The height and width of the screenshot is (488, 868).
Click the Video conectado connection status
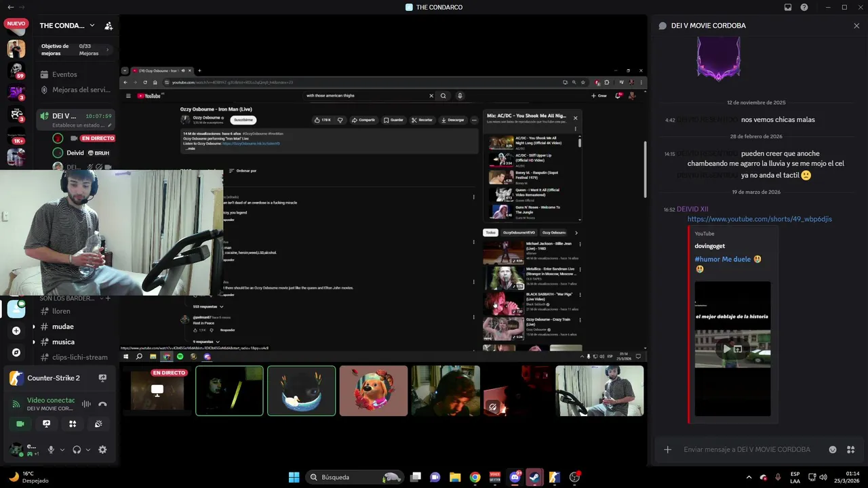tap(50, 401)
